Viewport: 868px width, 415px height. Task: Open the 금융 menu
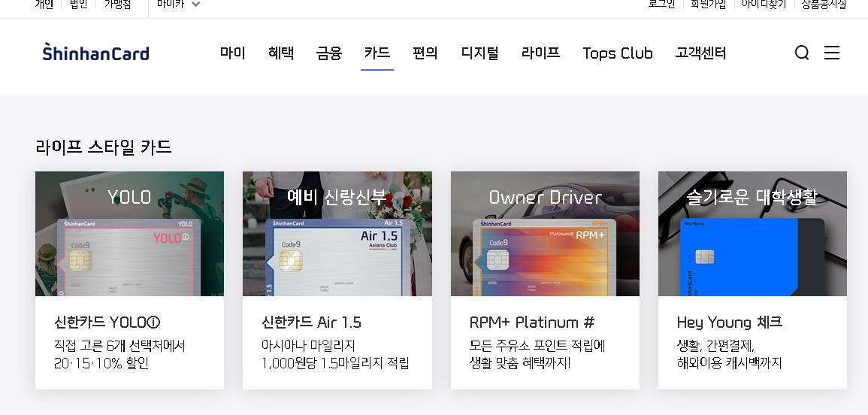(329, 53)
